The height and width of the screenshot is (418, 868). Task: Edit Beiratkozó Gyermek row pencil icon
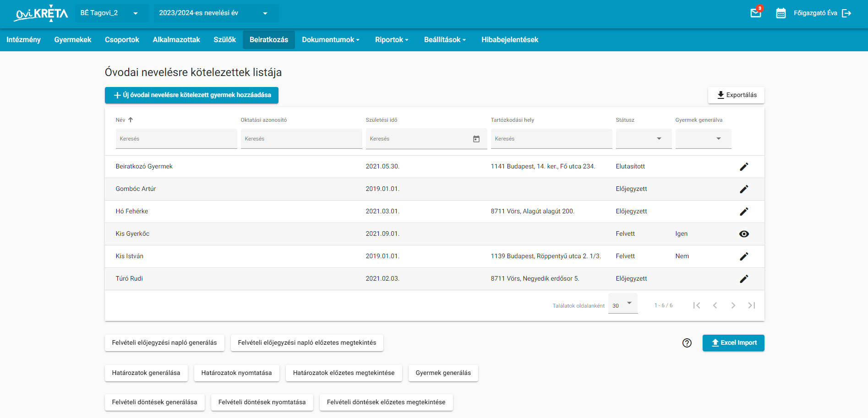click(744, 167)
